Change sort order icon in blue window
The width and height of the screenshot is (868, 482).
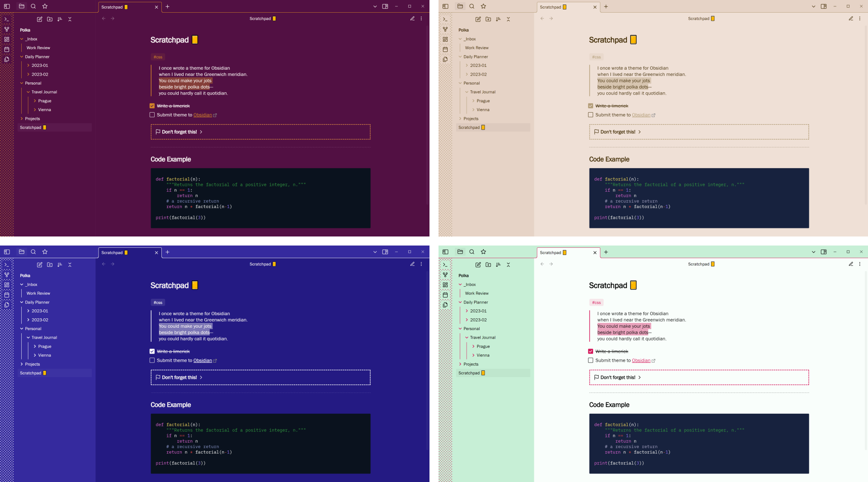[x=60, y=265]
